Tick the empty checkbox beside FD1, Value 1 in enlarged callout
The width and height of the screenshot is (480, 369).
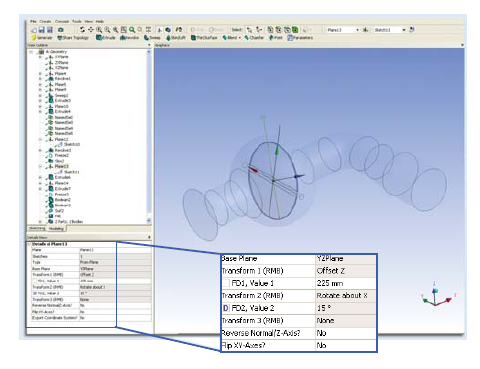click(x=226, y=283)
